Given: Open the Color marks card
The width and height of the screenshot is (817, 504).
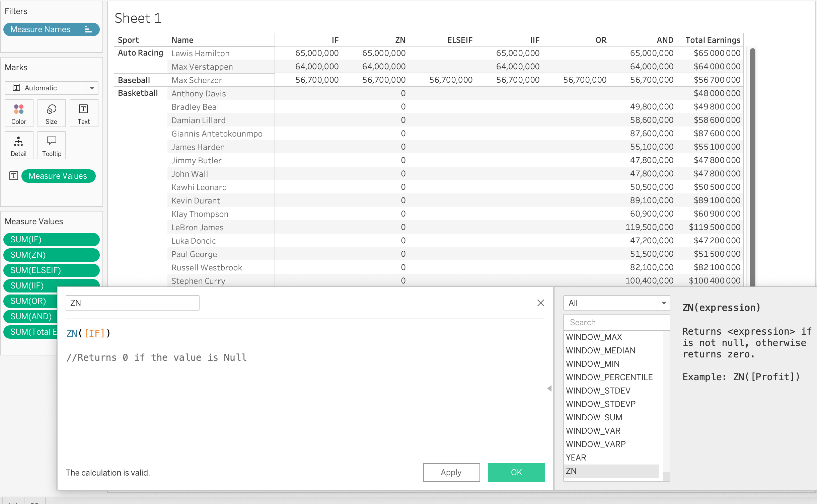Looking at the screenshot, I should click(19, 113).
